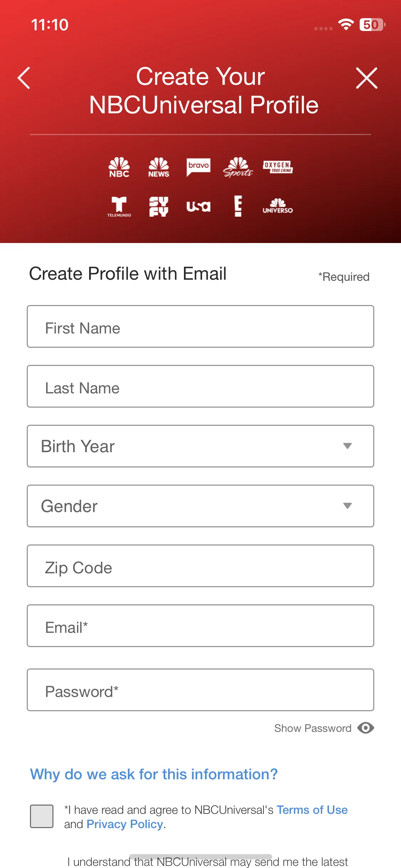The height and width of the screenshot is (868, 401).
Task: Tap the USA network logo
Action: pos(199,206)
